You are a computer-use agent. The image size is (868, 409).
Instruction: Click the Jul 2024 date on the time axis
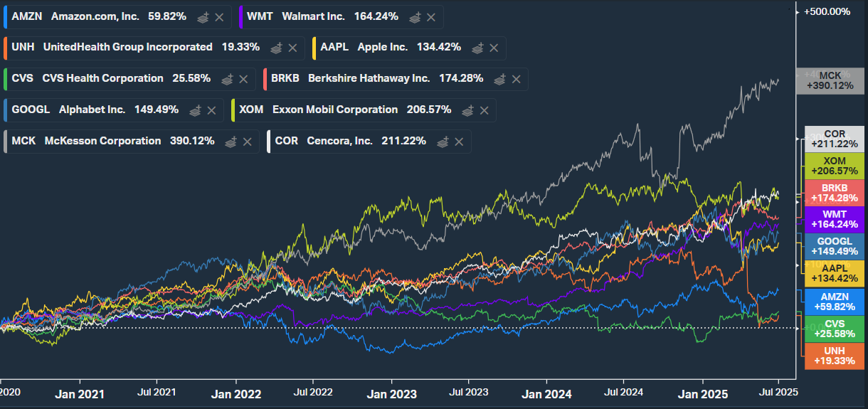click(x=624, y=392)
